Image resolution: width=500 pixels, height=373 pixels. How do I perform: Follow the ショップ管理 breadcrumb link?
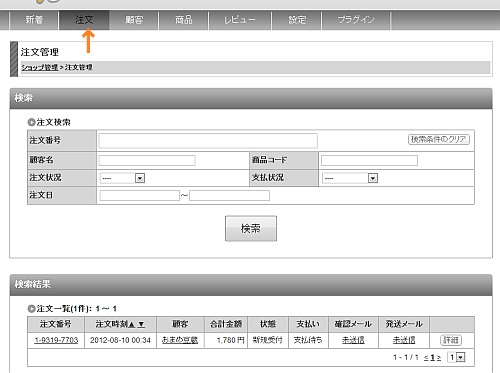coord(40,67)
